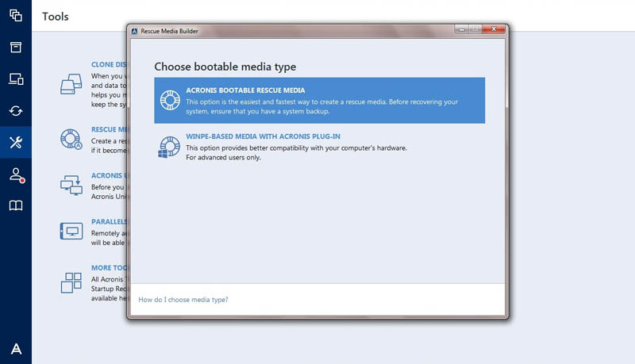Minimize the Rescue Media Builder dialog
Viewport: 635px width, 364px height.
tap(462, 29)
